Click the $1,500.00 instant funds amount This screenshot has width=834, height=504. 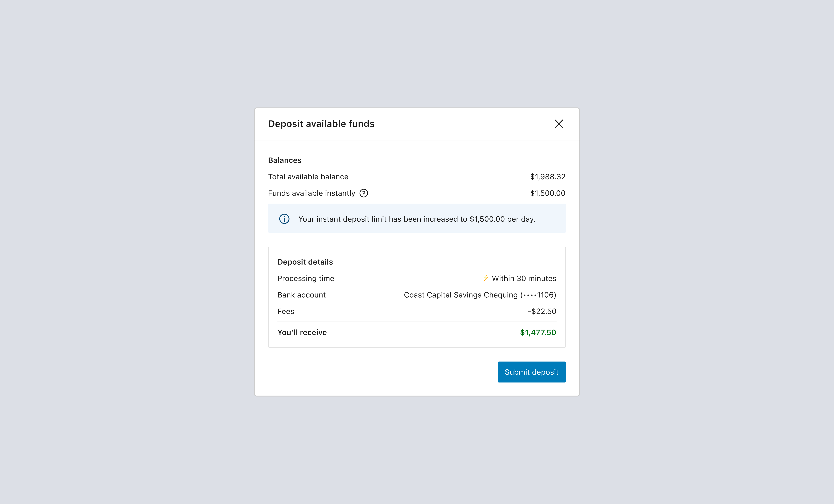(548, 193)
